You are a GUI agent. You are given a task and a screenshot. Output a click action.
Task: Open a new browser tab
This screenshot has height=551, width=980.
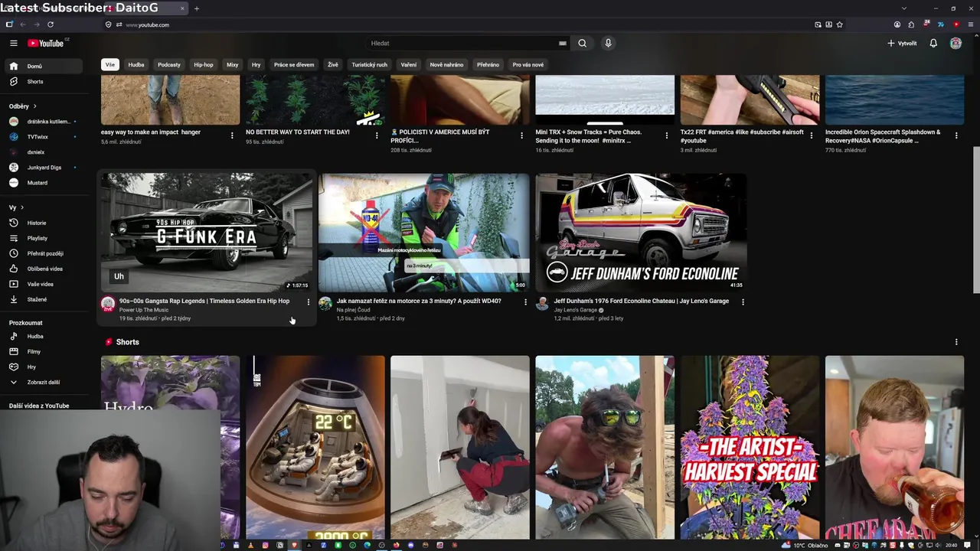(x=197, y=8)
